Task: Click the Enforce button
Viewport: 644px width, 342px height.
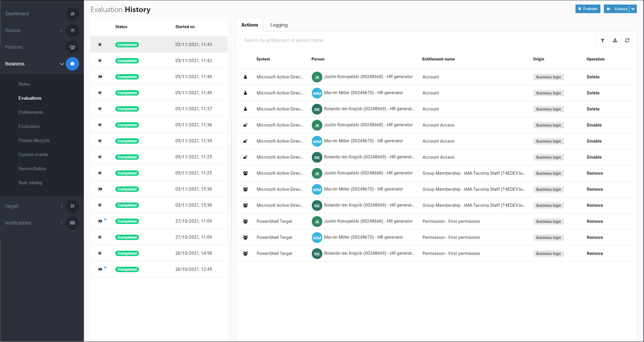Action: (616, 9)
